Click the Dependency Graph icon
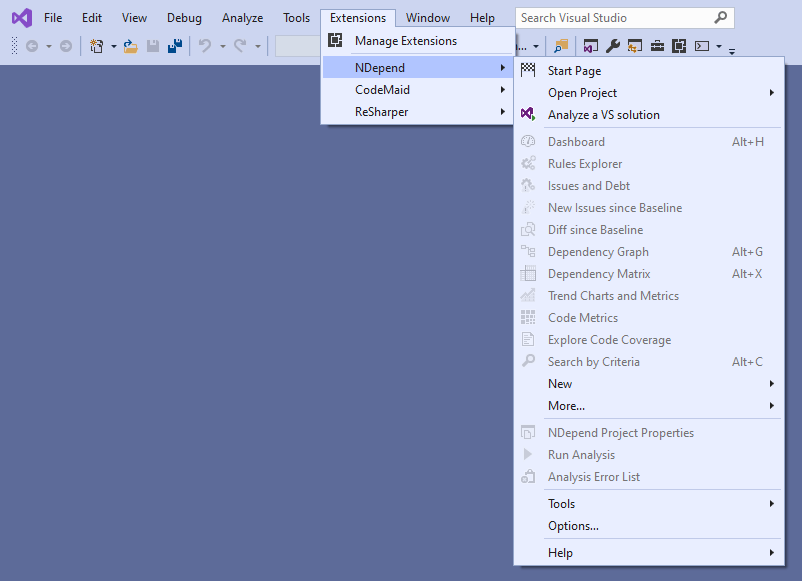This screenshot has height=581, width=802. coord(528,251)
